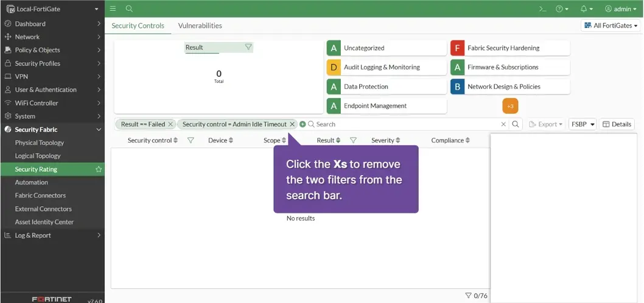Open the Endpoint Management card

click(x=387, y=105)
